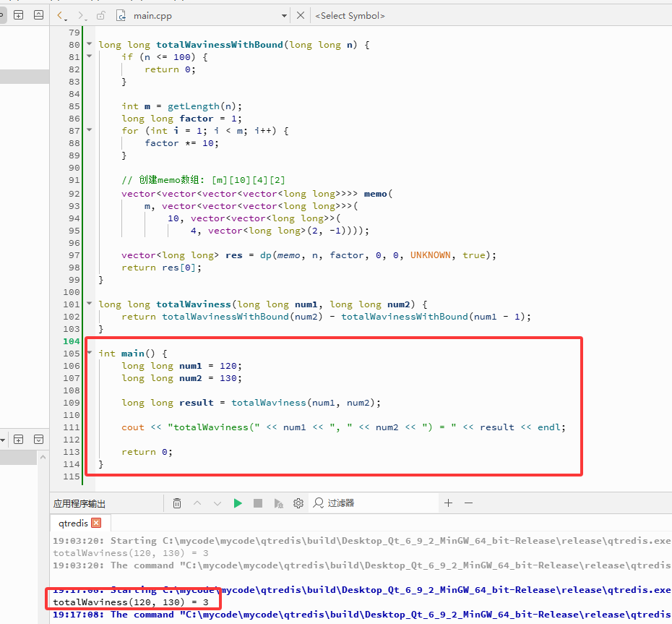Click return res[0] on line 98
Image resolution: width=672 pixels, height=624 pixels.
point(161,268)
